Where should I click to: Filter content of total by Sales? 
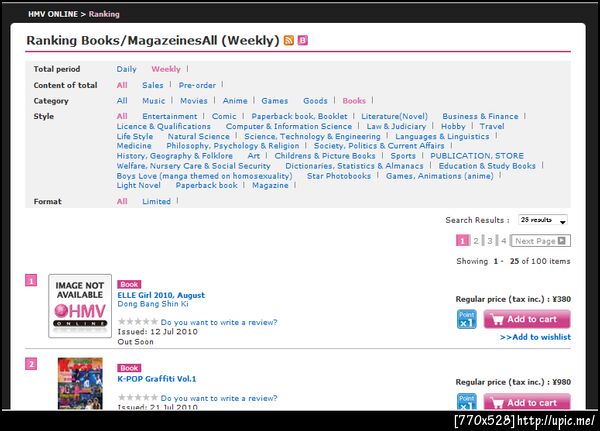(153, 85)
